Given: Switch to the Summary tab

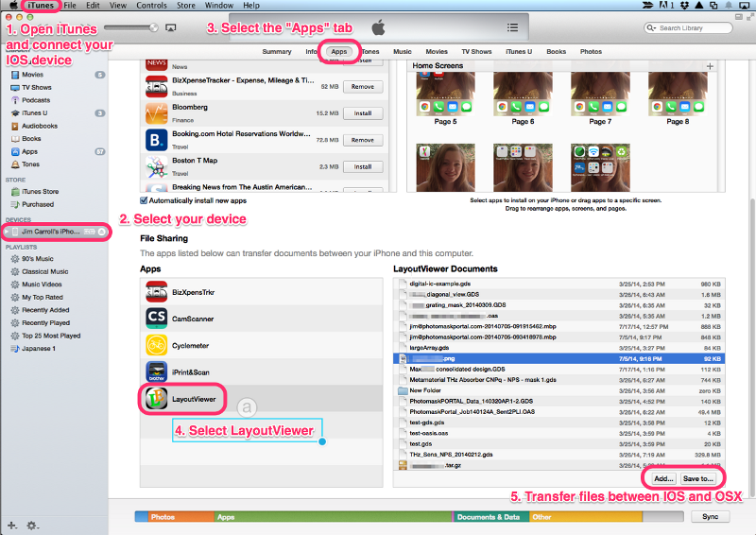Looking at the screenshot, I should click(277, 52).
